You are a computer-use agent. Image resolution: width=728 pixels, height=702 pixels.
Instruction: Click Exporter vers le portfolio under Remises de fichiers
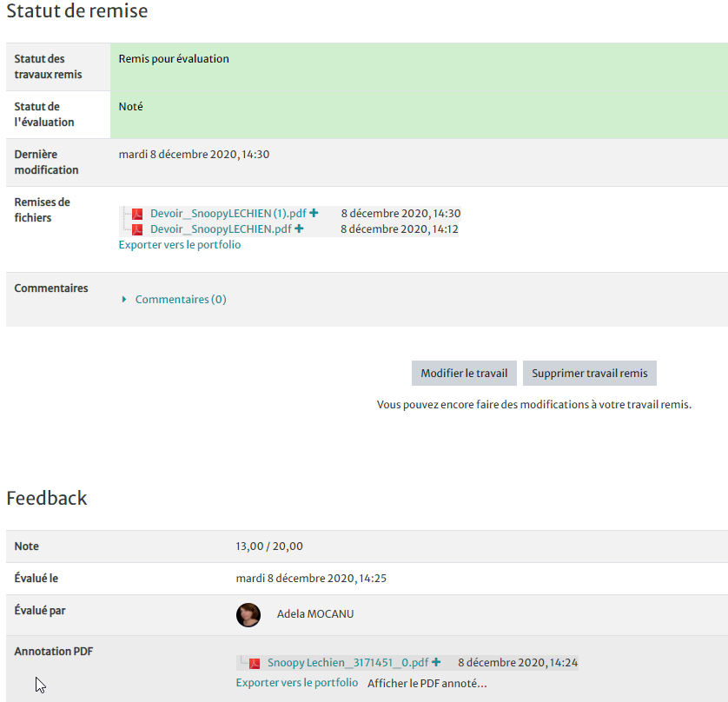180,245
